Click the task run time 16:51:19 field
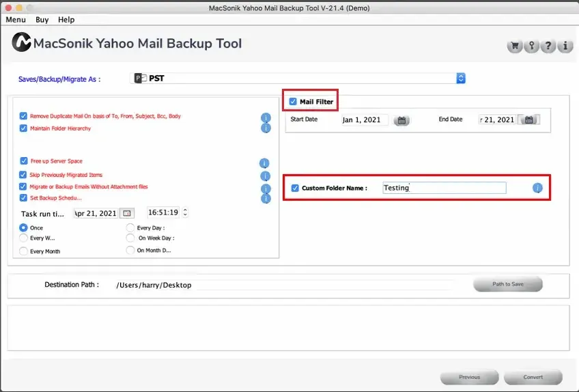579x392 pixels. coord(163,212)
